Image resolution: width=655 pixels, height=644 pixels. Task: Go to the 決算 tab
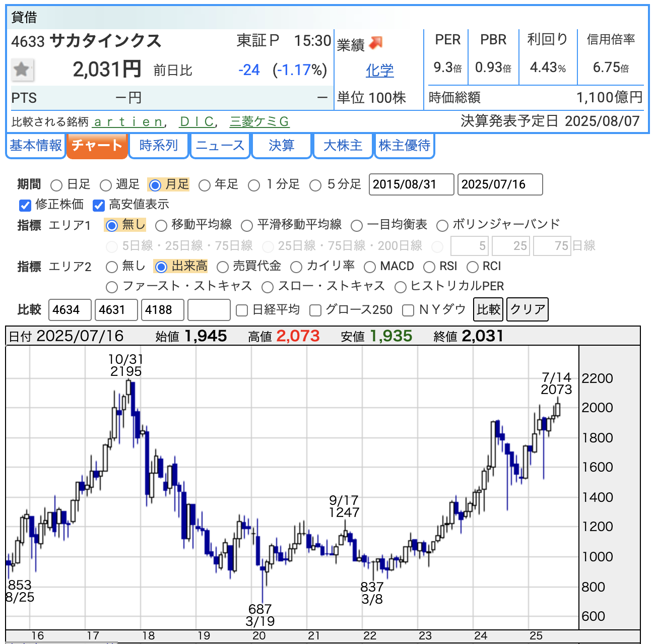[x=282, y=146]
